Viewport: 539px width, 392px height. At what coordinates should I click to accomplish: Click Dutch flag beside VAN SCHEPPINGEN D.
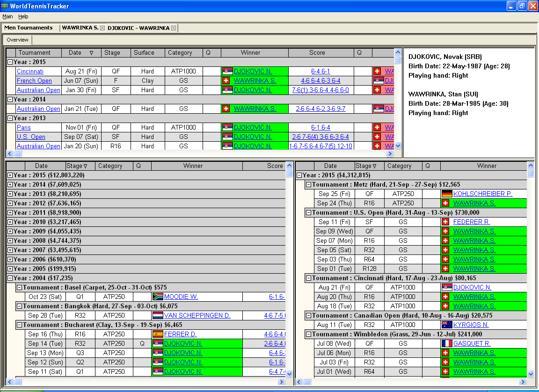coord(158,315)
